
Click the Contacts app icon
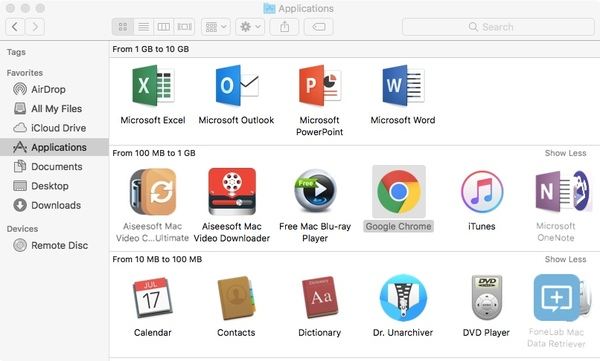(x=236, y=298)
